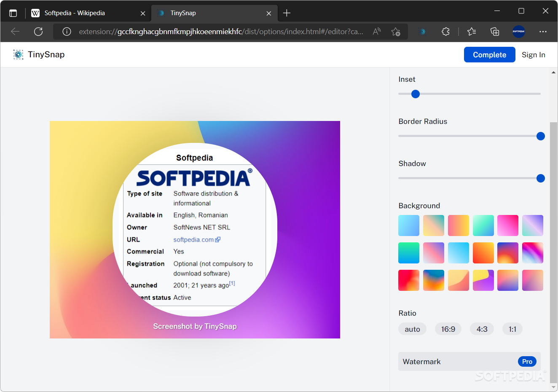Choose the green-to-cyan gradient background
This screenshot has width=558, height=392.
click(x=409, y=253)
